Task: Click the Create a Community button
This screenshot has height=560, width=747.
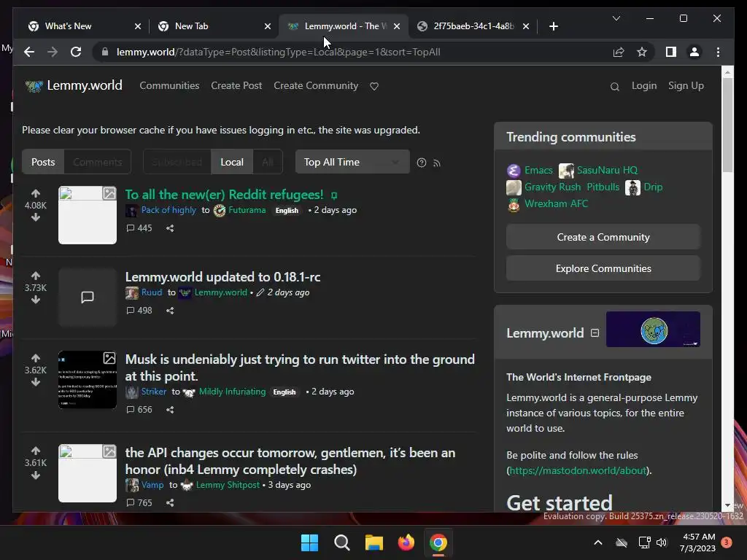Action: (x=603, y=237)
